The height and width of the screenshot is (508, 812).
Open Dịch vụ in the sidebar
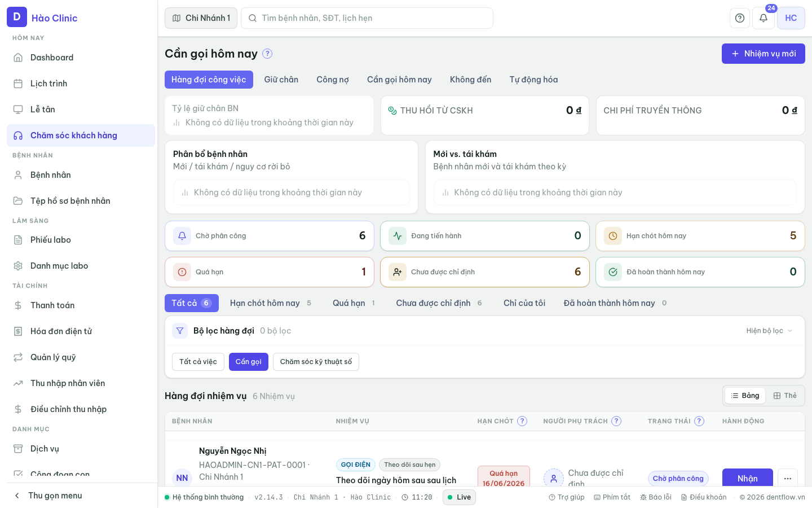point(82,449)
